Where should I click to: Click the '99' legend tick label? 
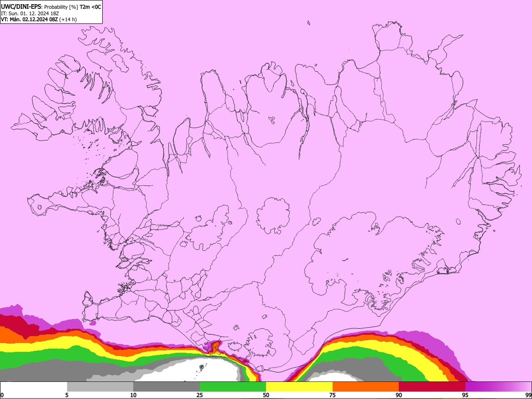click(528, 395)
